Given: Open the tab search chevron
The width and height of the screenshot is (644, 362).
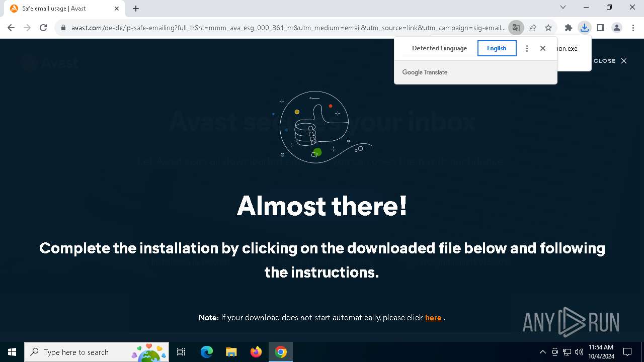Looking at the screenshot, I should click(x=563, y=7).
